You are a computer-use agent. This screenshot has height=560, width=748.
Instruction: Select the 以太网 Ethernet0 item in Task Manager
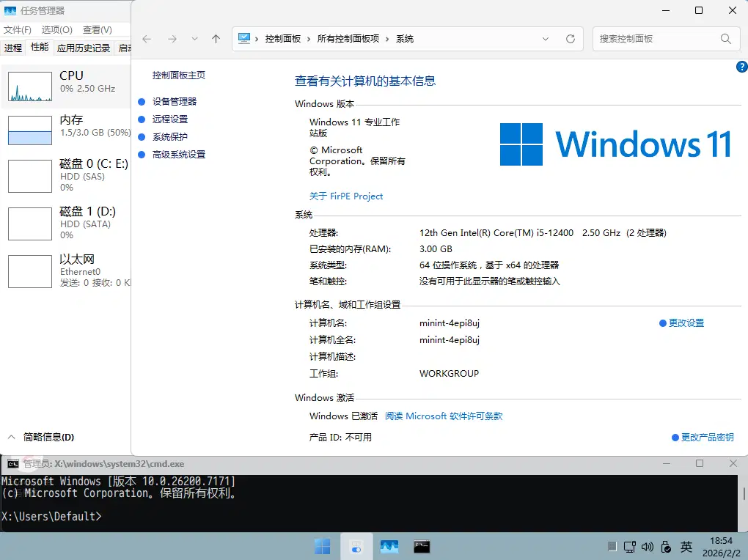click(x=66, y=271)
